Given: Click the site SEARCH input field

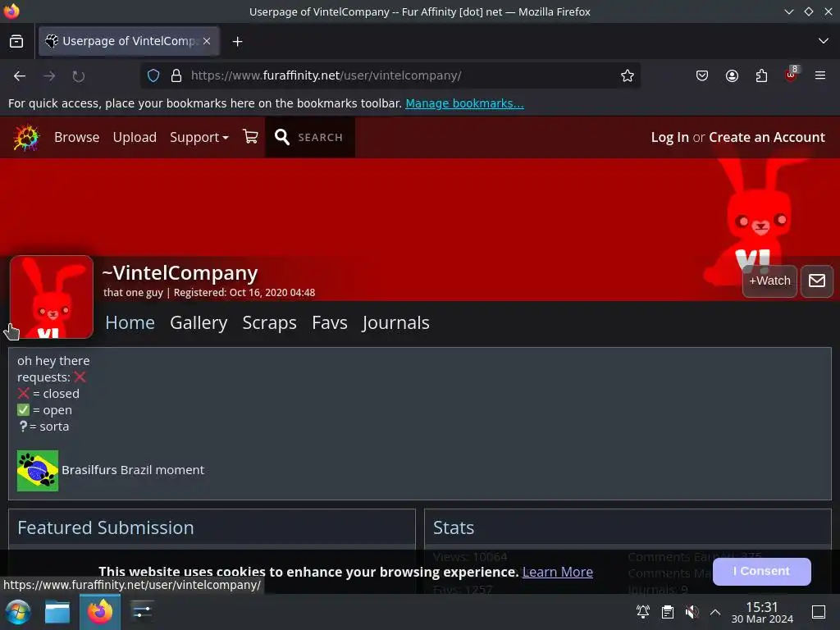Looking at the screenshot, I should tap(321, 138).
